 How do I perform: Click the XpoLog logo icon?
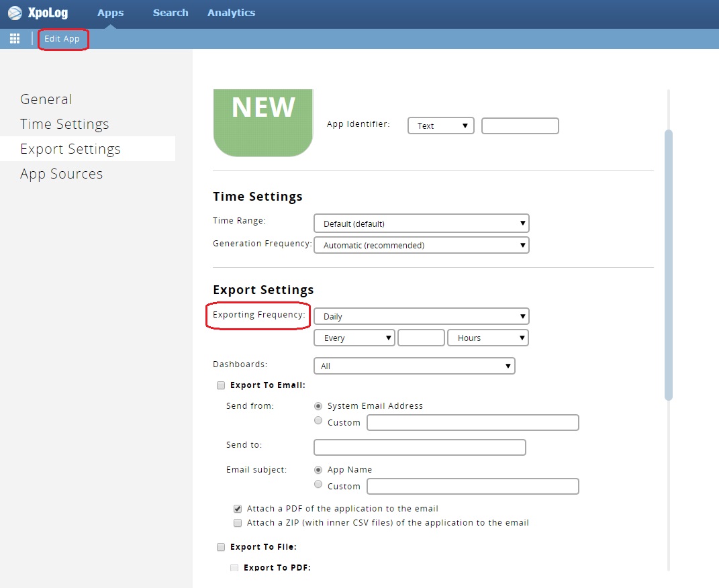click(15, 13)
